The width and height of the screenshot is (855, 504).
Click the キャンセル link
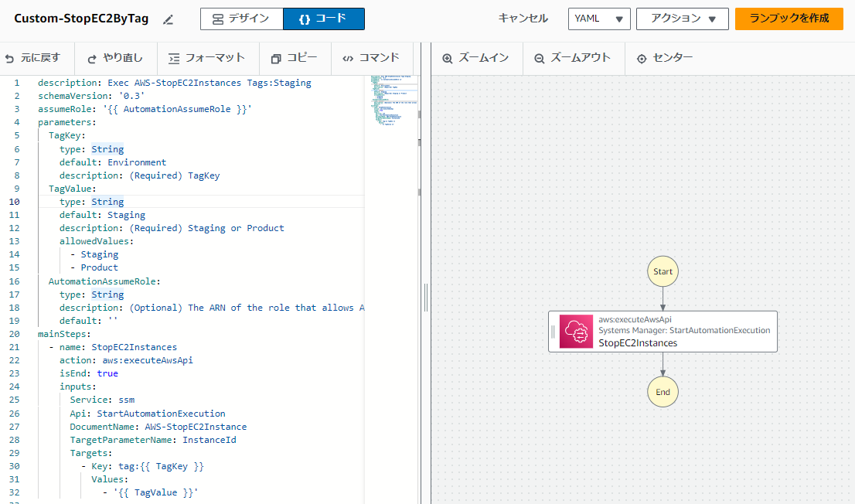pos(523,18)
